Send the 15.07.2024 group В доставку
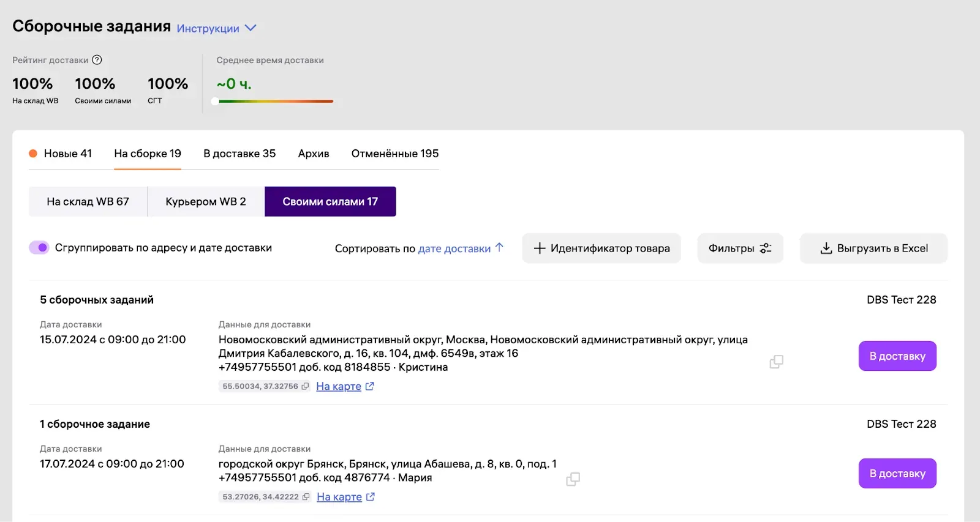The image size is (980, 522). click(x=897, y=356)
